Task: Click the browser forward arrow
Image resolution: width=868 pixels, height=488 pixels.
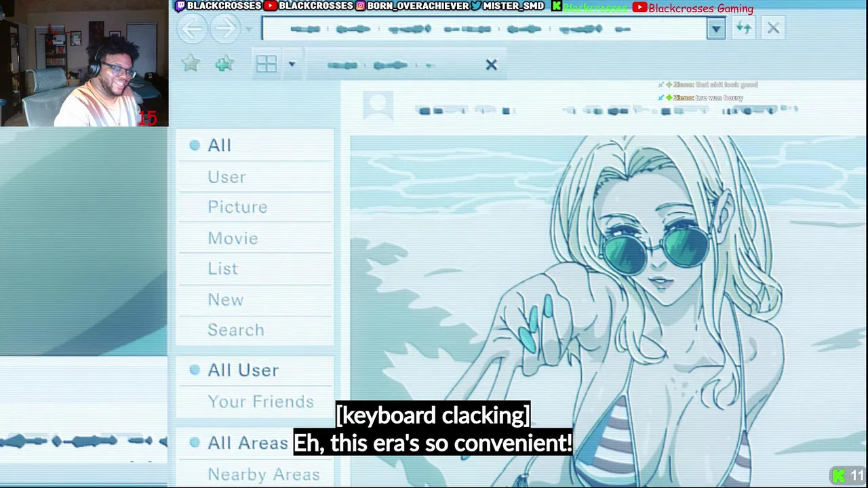Action: pyautogui.click(x=224, y=29)
